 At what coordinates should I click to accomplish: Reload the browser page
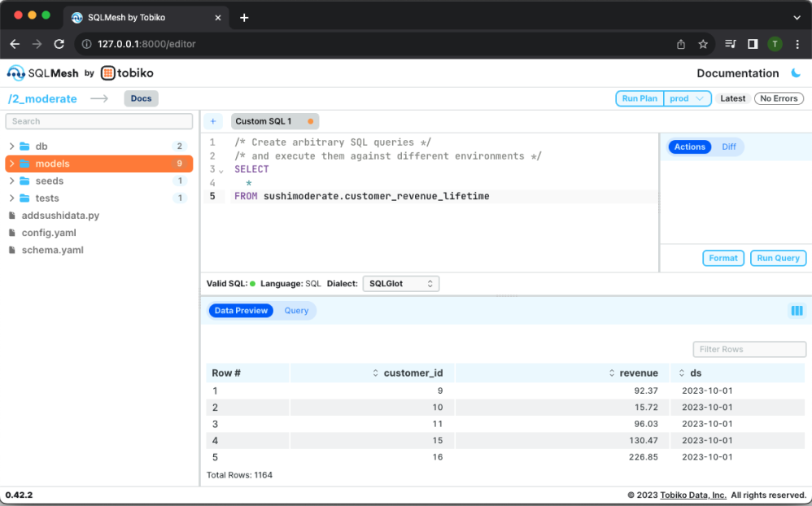tap(59, 44)
